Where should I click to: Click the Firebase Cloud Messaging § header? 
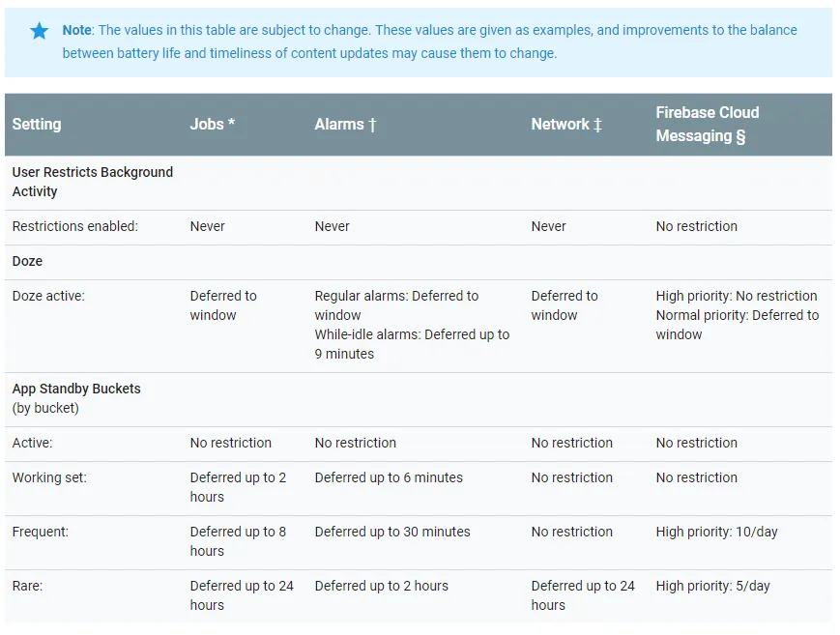[x=707, y=125]
